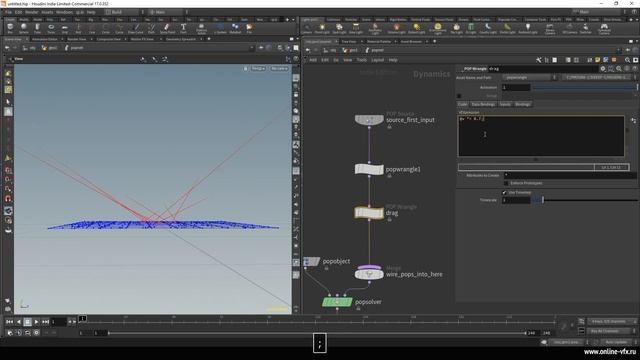
Task: Open the viewport Persp camera dropdown
Action: click(x=258, y=69)
